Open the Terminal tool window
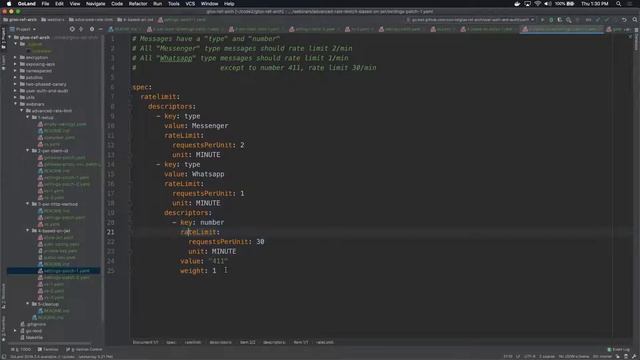The image size is (640, 360). click(x=48, y=350)
